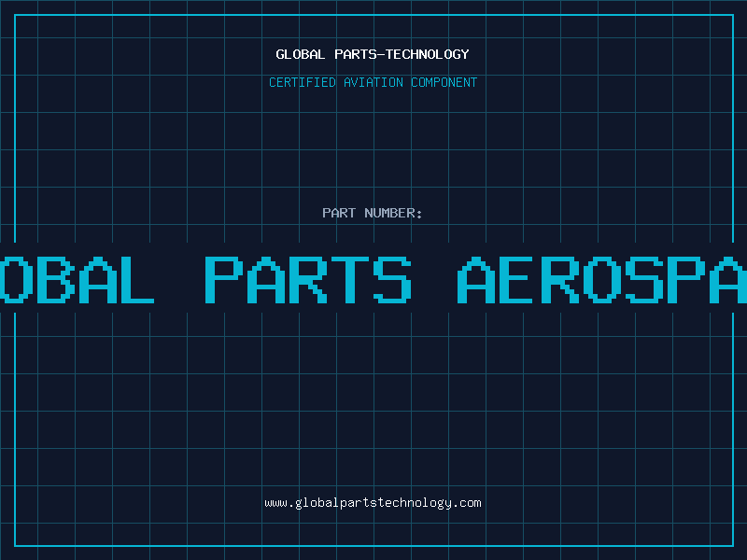
Task: Click the large 'PARTS' banner text
Action: [308, 279]
